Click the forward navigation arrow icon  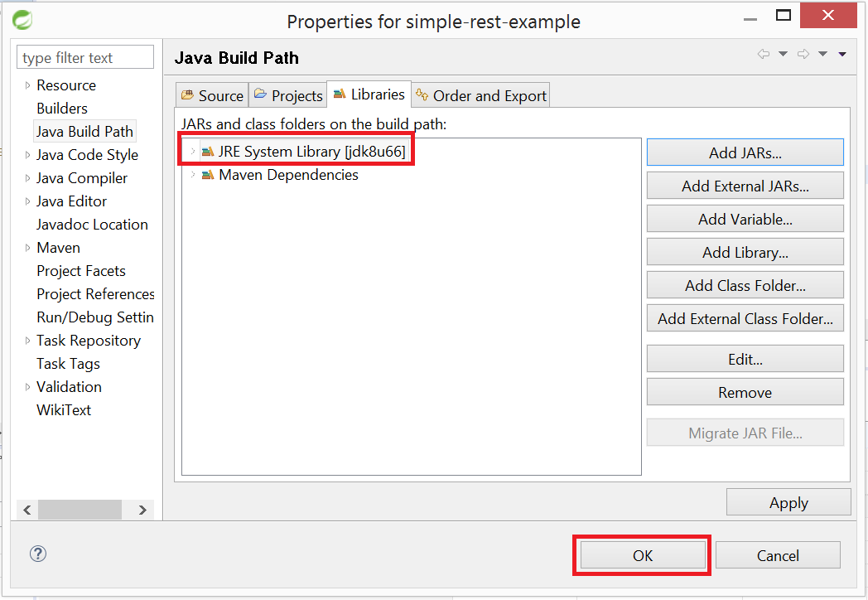803,55
